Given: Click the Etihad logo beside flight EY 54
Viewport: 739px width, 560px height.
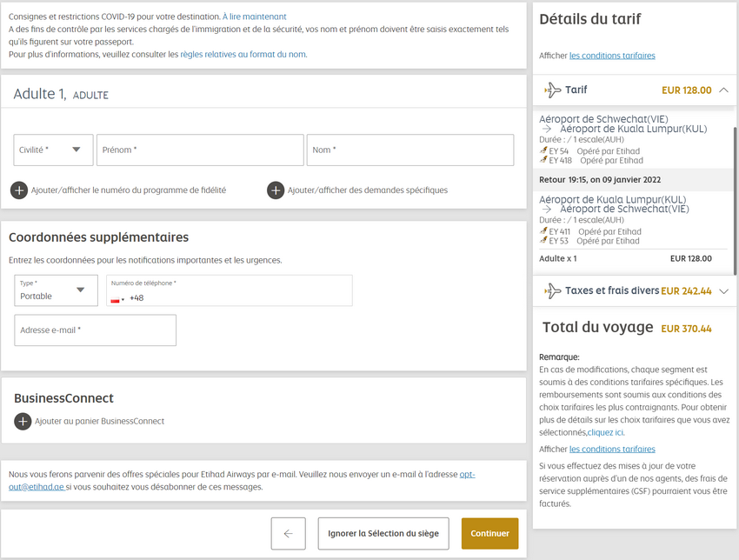Looking at the screenshot, I should [x=543, y=150].
